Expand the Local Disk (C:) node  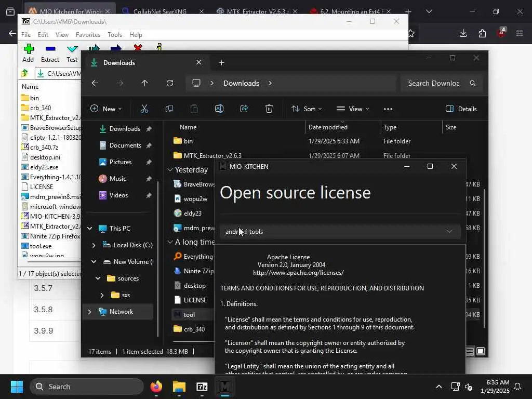(94, 245)
